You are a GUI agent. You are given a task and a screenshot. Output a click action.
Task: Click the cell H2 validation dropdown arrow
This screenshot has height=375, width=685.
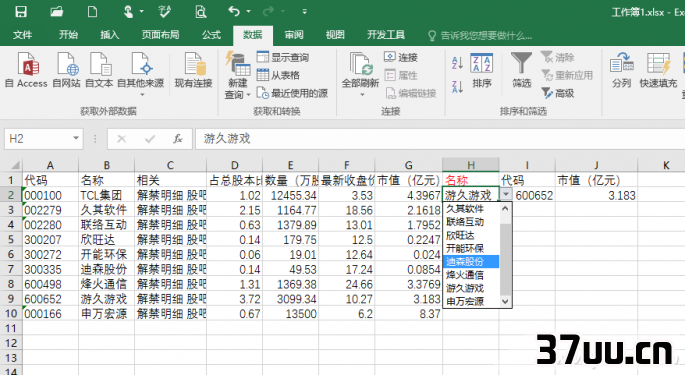(x=505, y=194)
